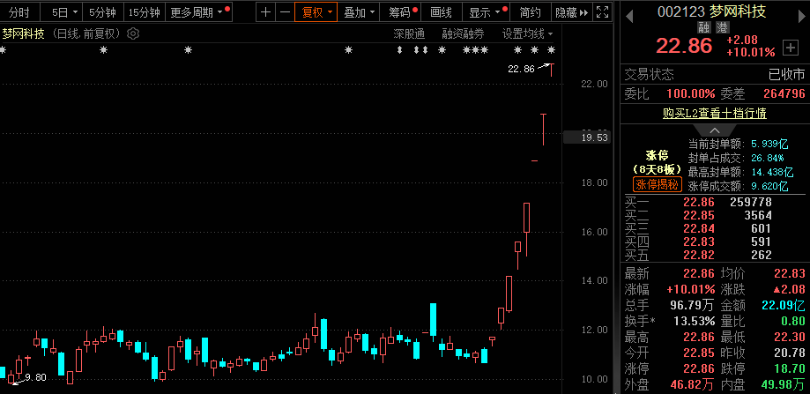
Task: Collapse the order book chevron handle
Action: coord(715,130)
